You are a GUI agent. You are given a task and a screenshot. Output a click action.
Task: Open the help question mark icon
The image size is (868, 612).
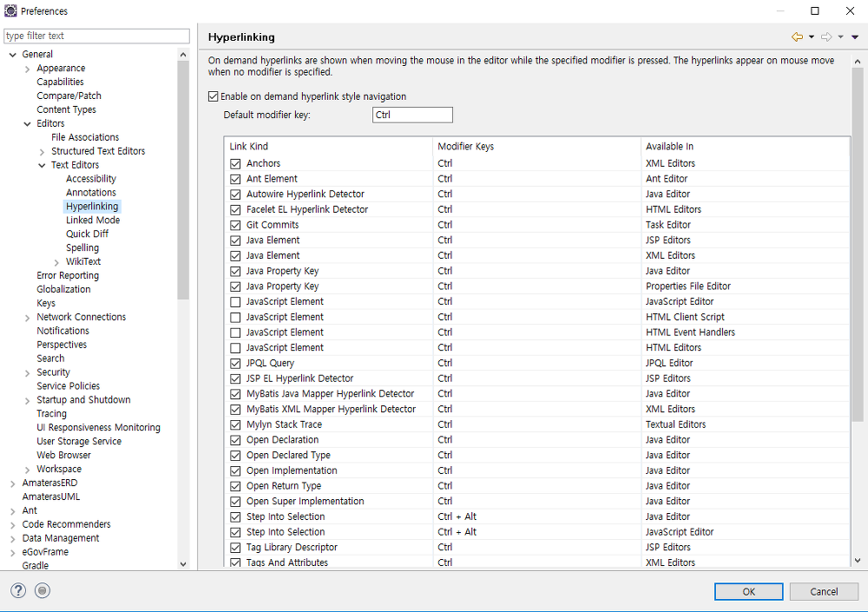tap(18, 590)
